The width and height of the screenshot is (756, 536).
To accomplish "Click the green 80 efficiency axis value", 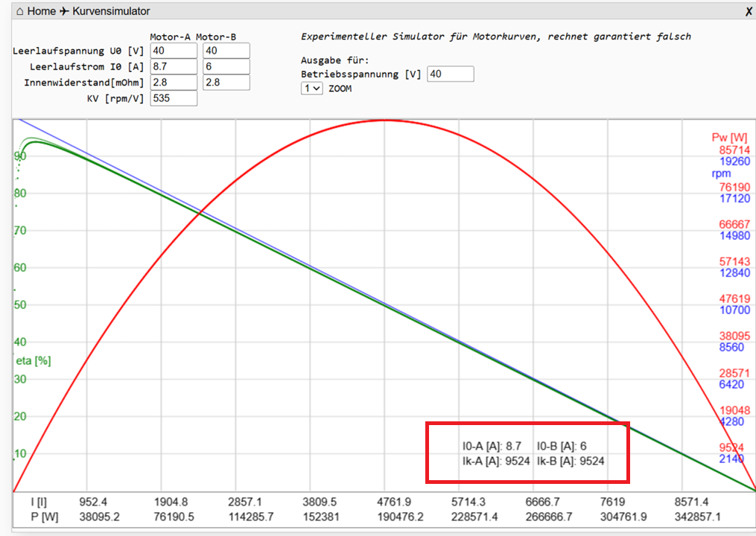I will click(20, 194).
